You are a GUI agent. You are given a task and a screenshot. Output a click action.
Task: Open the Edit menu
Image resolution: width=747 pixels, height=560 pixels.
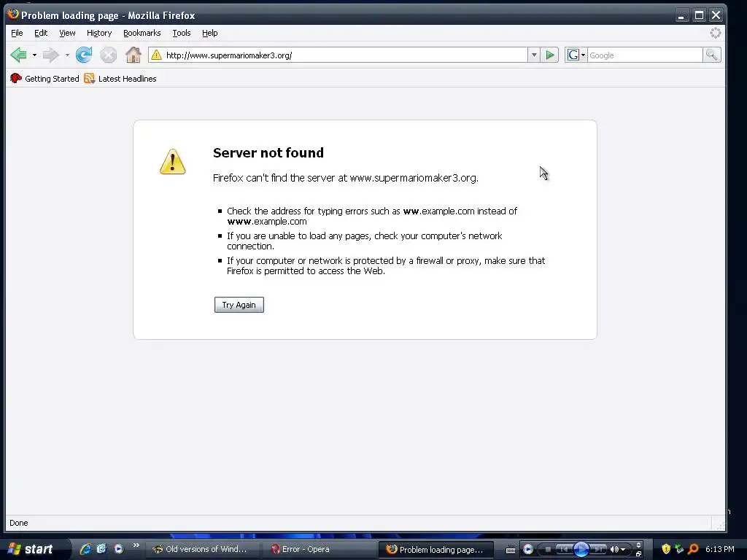pyautogui.click(x=41, y=33)
